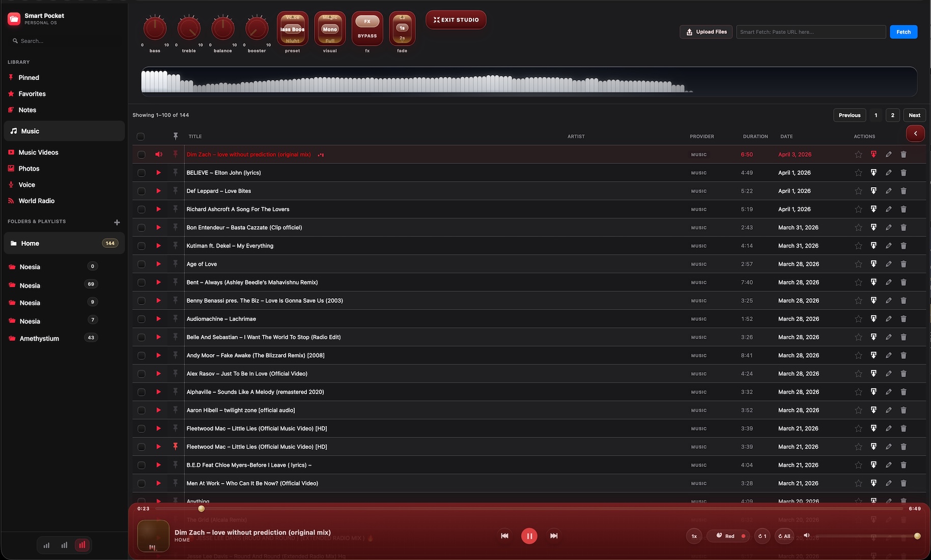Tick the Benny Benassi row checkbox
This screenshot has height=560, width=931.
click(x=142, y=301)
